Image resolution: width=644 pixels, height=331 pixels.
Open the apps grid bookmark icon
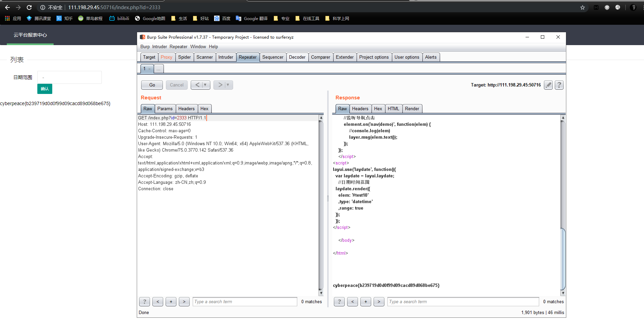tap(7, 18)
